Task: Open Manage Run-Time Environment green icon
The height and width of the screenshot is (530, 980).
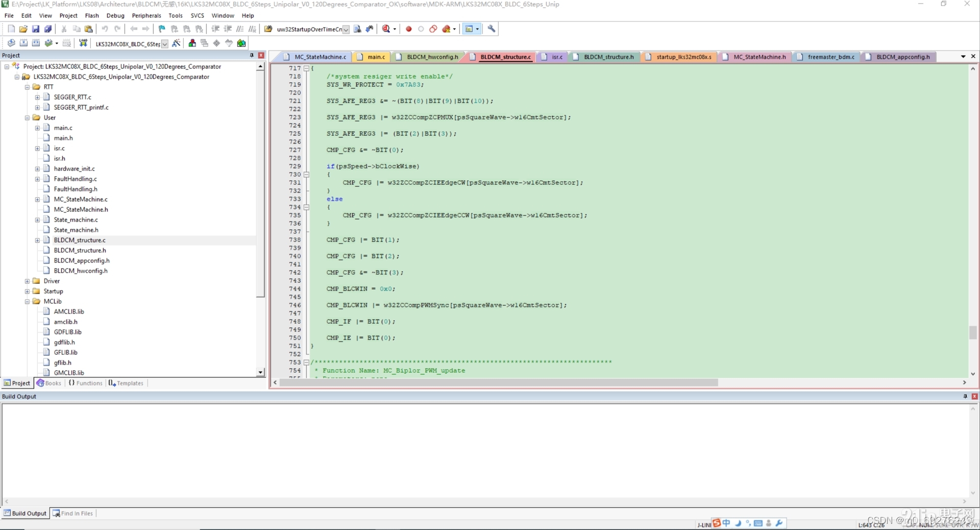Action: 217,43
